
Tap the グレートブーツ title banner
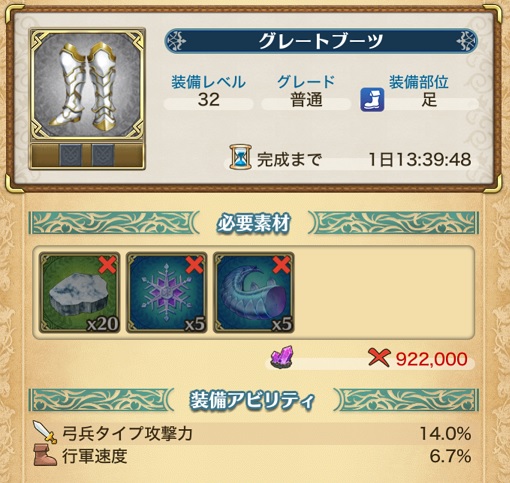click(x=321, y=41)
